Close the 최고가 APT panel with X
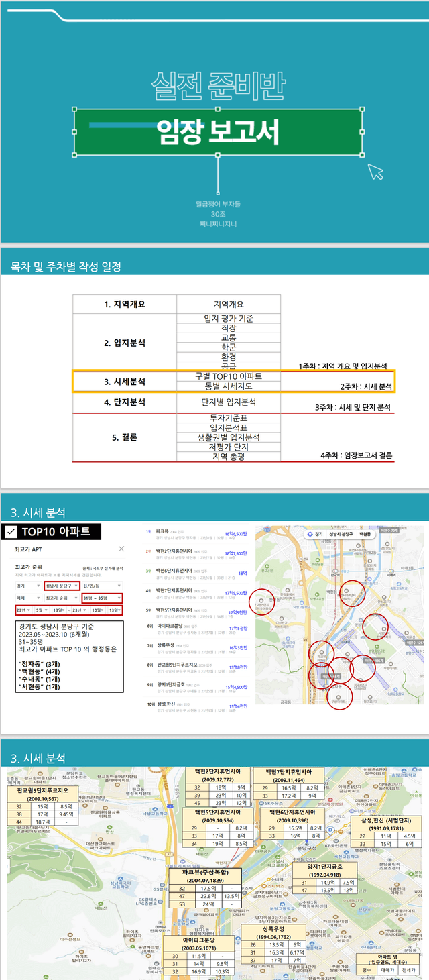Screen dimensions: 429x980 pyautogui.click(x=121, y=549)
